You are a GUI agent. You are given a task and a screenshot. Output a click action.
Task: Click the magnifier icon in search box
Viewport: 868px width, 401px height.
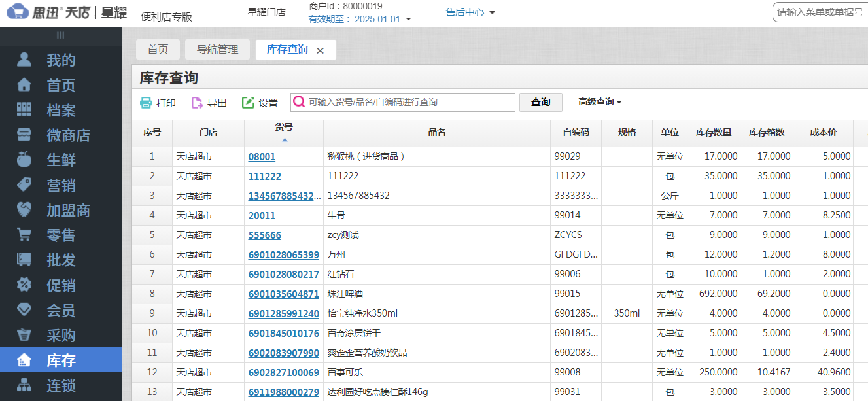pos(299,102)
